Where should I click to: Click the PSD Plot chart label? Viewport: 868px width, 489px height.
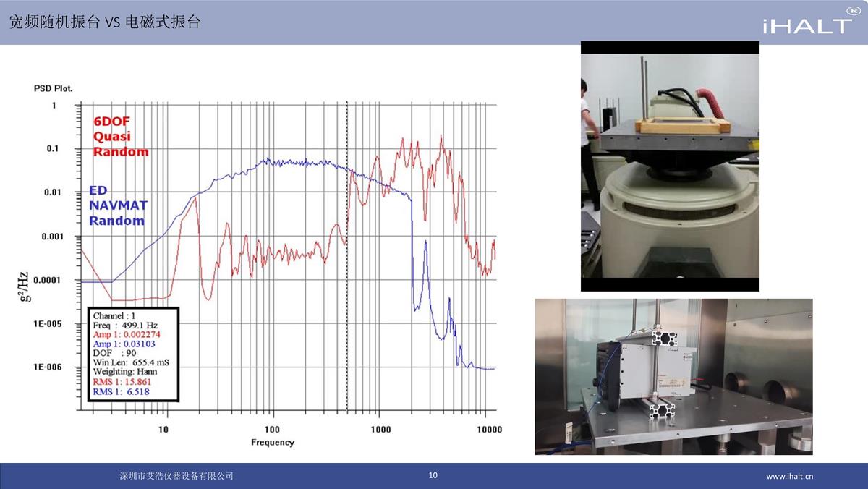[54, 88]
